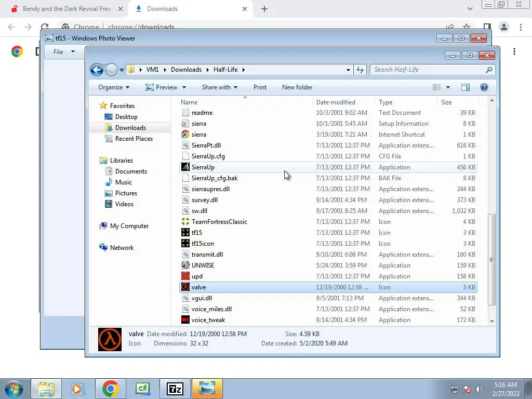Click the change view icon
This screenshot has width=532, height=399.
click(x=436, y=87)
